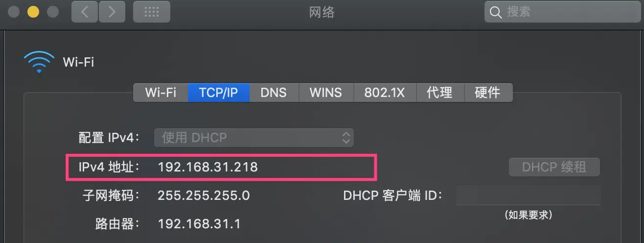Screen dimensions: 644x243
Task: Open the DNS tab
Action: pyautogui.click(x=273, y=92)
